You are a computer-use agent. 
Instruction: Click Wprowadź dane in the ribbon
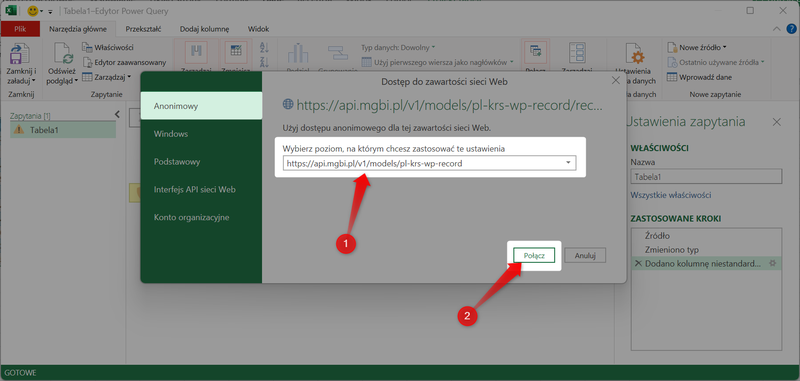tap(699, 78)
